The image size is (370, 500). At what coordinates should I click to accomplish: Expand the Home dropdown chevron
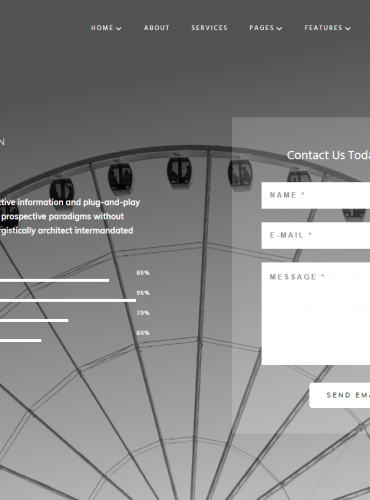click(x=118, y=29)
